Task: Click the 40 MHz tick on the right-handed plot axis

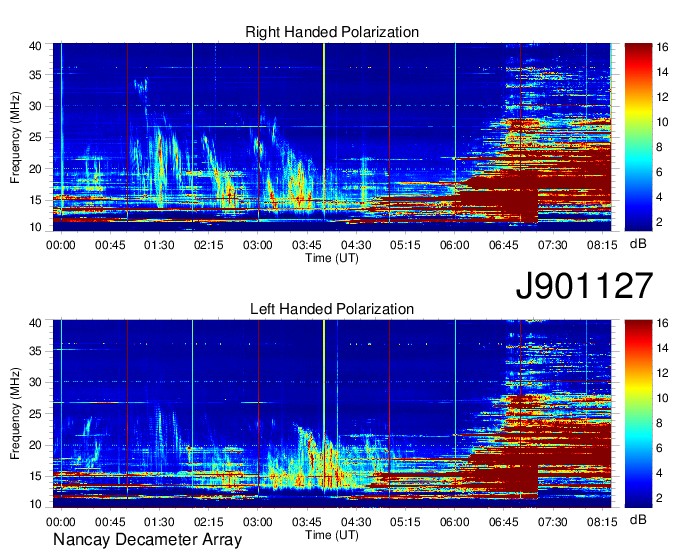Action: pos(35,46)
